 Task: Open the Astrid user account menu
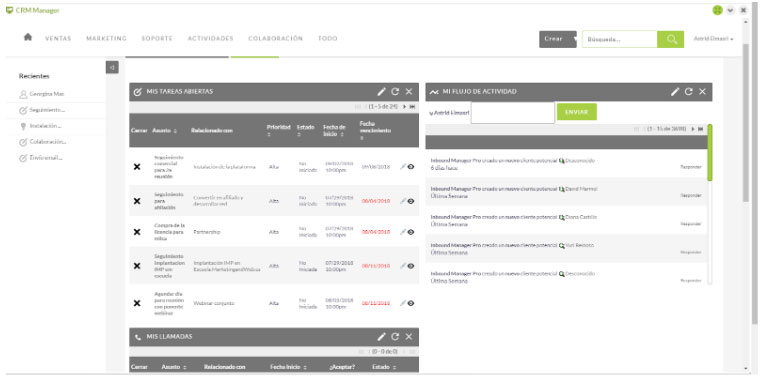[713, 39]
